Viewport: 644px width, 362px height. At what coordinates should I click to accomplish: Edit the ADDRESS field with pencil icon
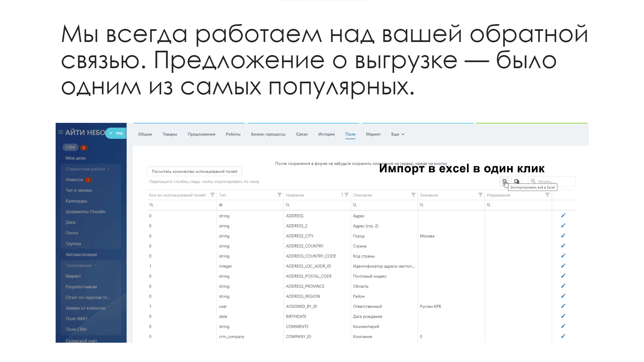click(x=563, y=216)
